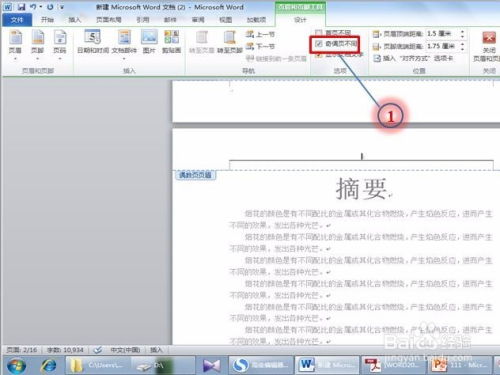Screen dimensions: 500x375
Task: Click the Windows Start orb
Action: pos(16,366)
